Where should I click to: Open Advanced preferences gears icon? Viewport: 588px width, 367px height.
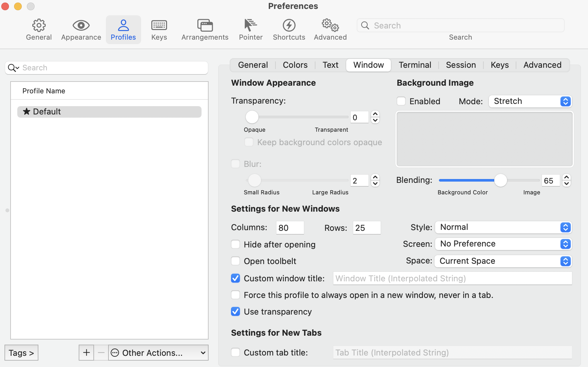330,26
